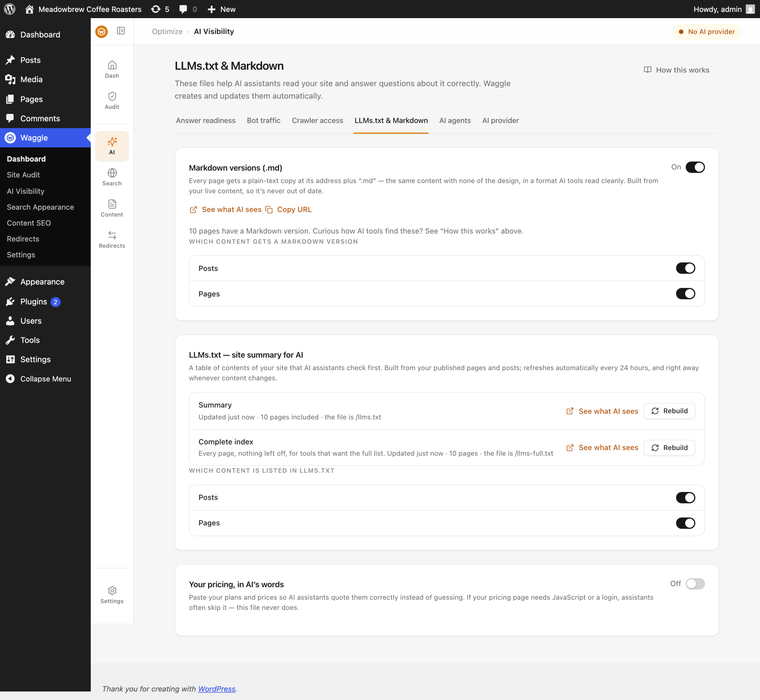This screenshot has width=760, height=700.
Task: Open Redirects submenu under Waggle
Action: click(23, 239)
